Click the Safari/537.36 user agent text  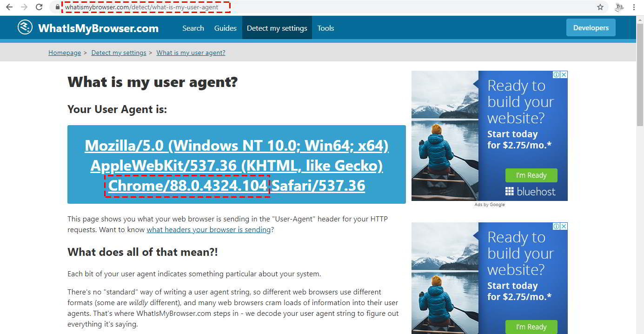(x=319, y=186)
